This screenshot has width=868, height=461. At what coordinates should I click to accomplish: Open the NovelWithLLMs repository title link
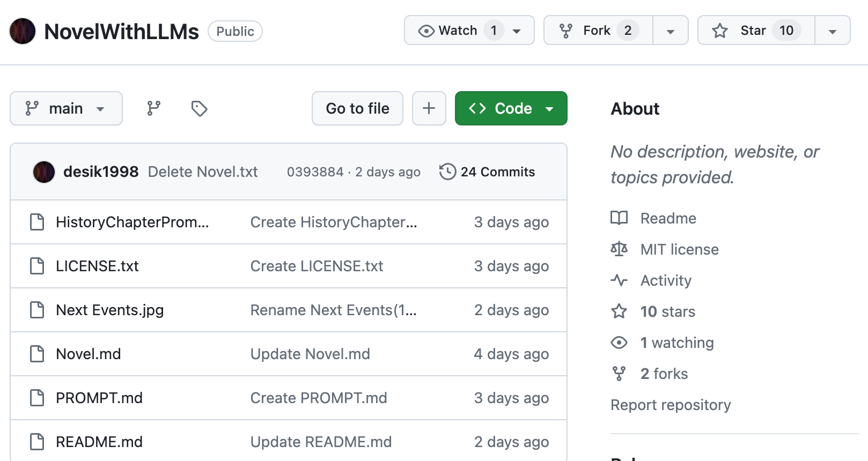pyautogui.click(x=121, y=32)
